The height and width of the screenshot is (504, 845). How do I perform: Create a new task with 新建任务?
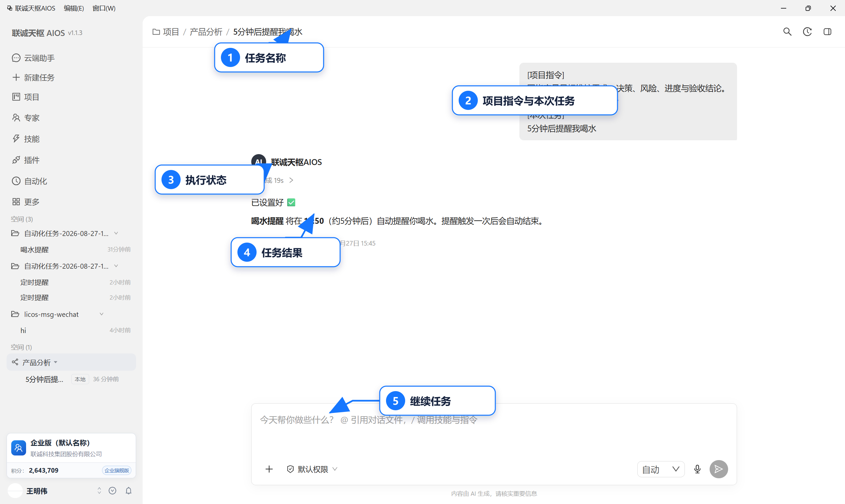click(33, 78)
